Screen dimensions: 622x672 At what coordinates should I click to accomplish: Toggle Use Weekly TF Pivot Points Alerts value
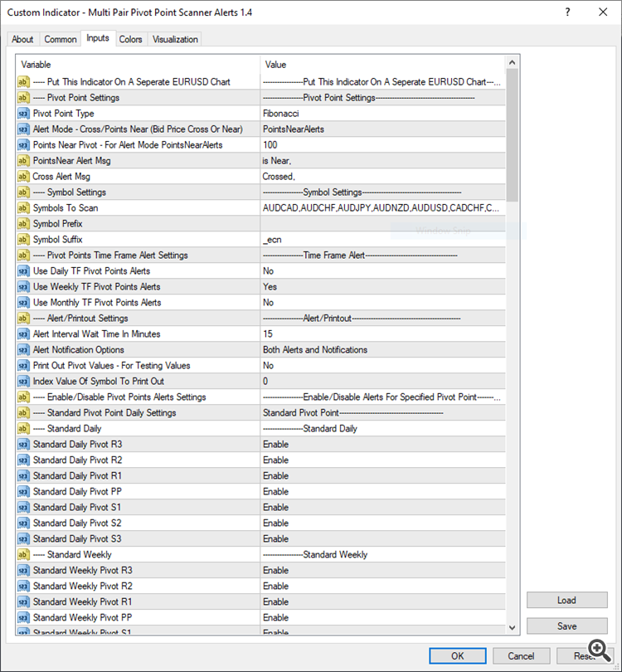381,286
